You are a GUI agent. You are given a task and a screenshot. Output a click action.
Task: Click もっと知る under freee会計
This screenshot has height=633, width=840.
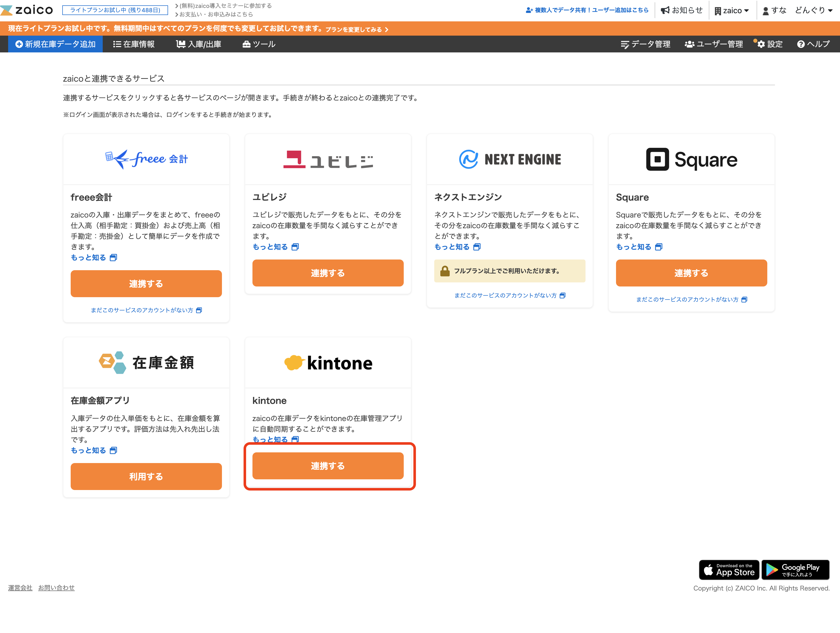point(94,258)
